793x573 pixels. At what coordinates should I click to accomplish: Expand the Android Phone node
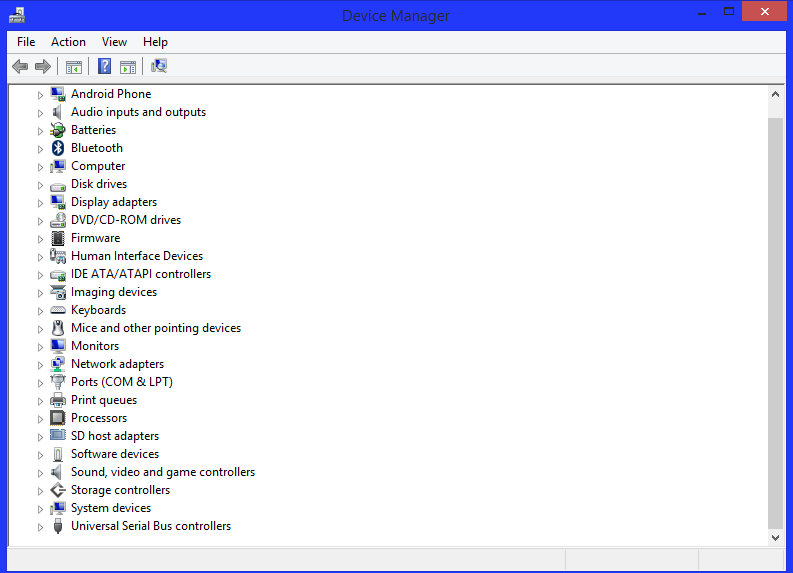coord(40,95)
